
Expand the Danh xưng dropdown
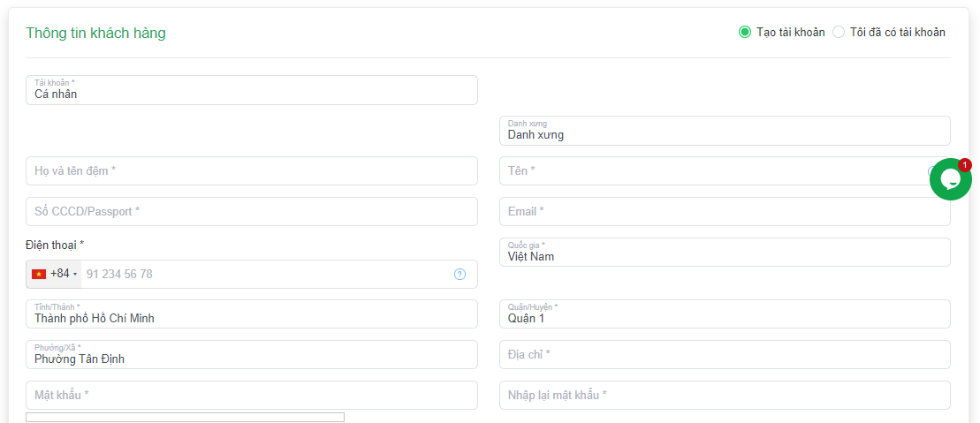point(725,131)
